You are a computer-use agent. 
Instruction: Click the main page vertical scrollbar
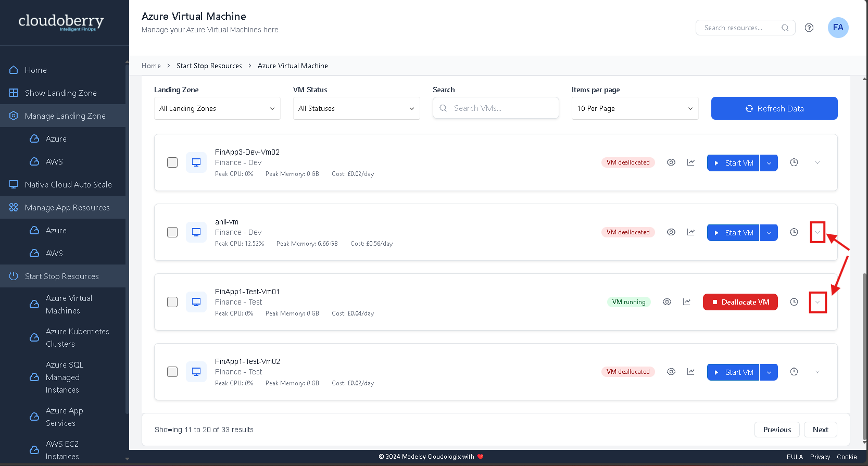(865, 356)
